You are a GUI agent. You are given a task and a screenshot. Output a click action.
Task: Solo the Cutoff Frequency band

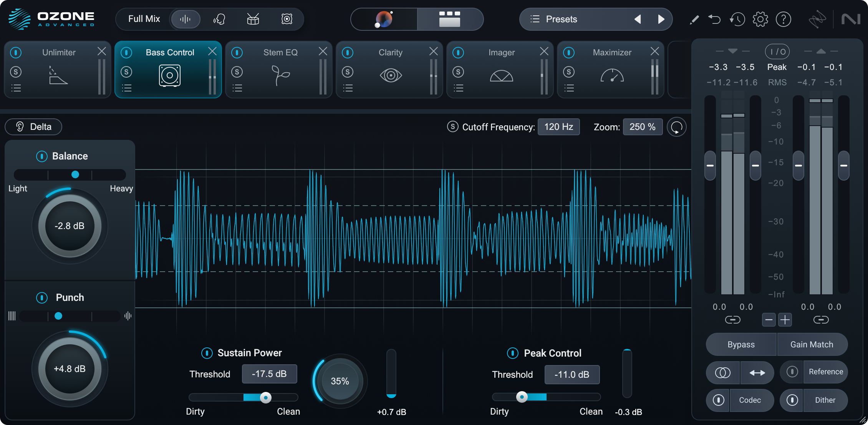tap(452, 127)
